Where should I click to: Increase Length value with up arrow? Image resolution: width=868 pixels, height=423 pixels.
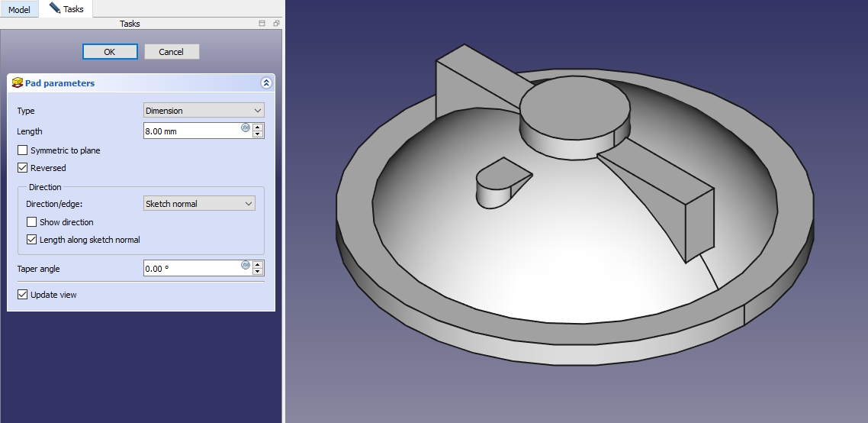coord(258,127)
